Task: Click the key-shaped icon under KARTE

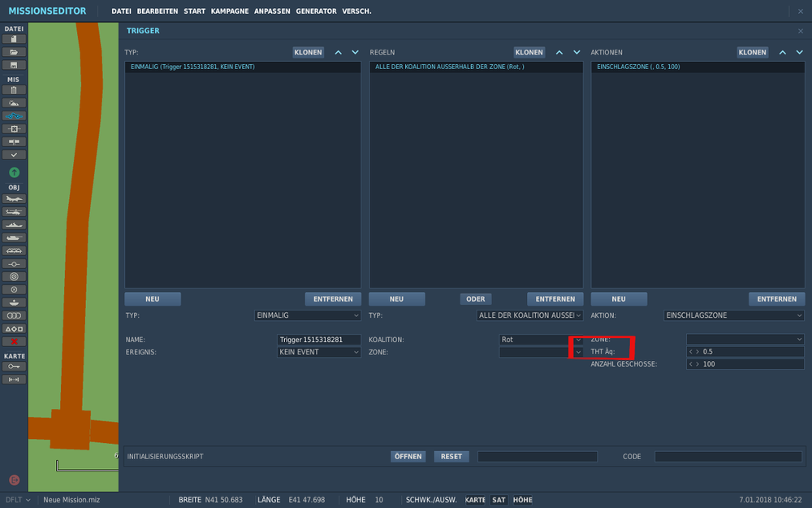Action: 14,367
